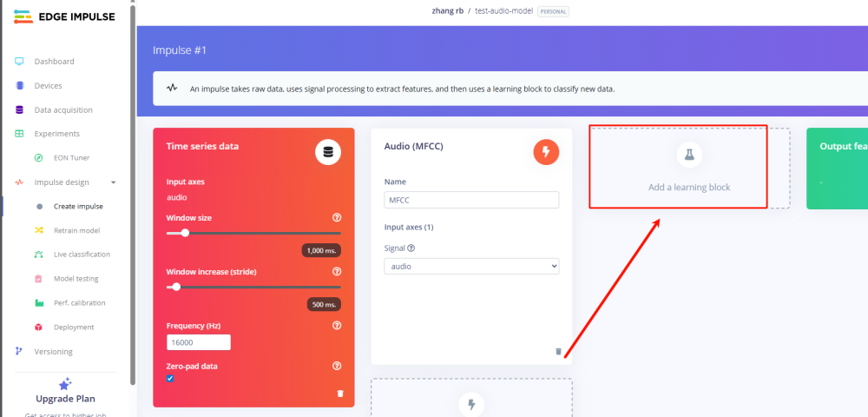
Task: Click the Window size help icon
Action: click(337, 218)
